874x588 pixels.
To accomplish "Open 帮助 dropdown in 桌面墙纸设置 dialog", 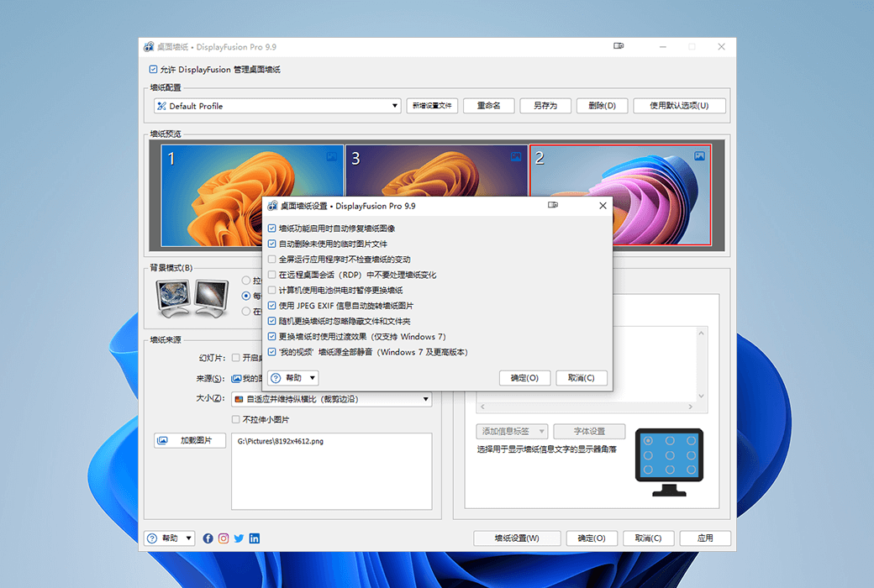I will tap(293, 378).
